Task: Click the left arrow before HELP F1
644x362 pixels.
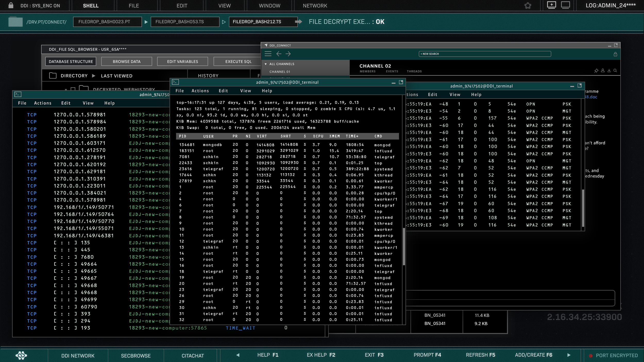Action: click(238, 355)
